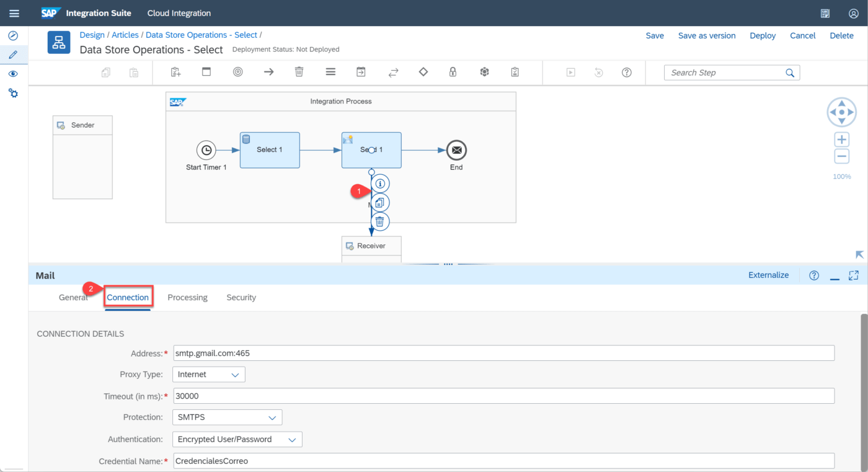Screen dimensions: 868x472
Task: Select the End message event
Action: click(456, 150)
